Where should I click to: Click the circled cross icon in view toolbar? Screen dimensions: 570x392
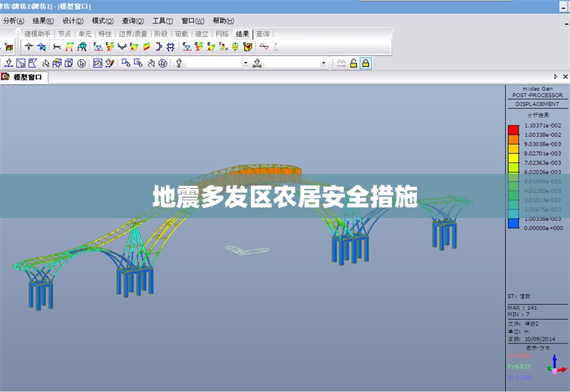point(162,63)
